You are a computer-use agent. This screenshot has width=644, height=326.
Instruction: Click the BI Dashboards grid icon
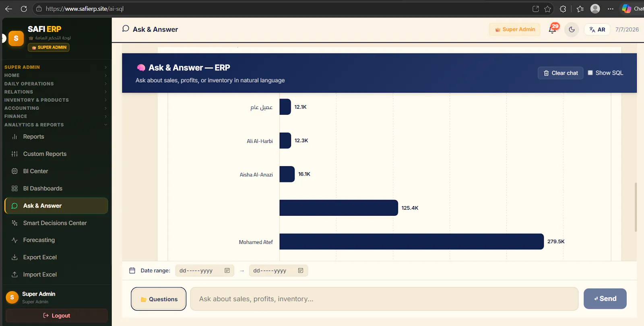[14, 188]
